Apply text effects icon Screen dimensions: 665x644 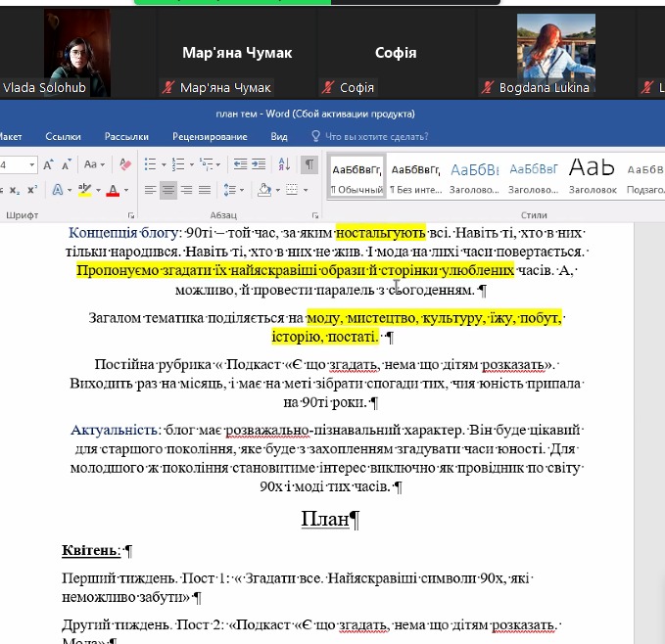coord(57,190)
